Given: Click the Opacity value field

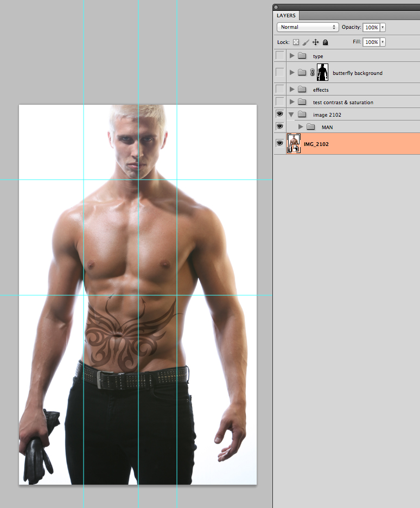Looking at the screenshot, I should [x=371, y=27].
